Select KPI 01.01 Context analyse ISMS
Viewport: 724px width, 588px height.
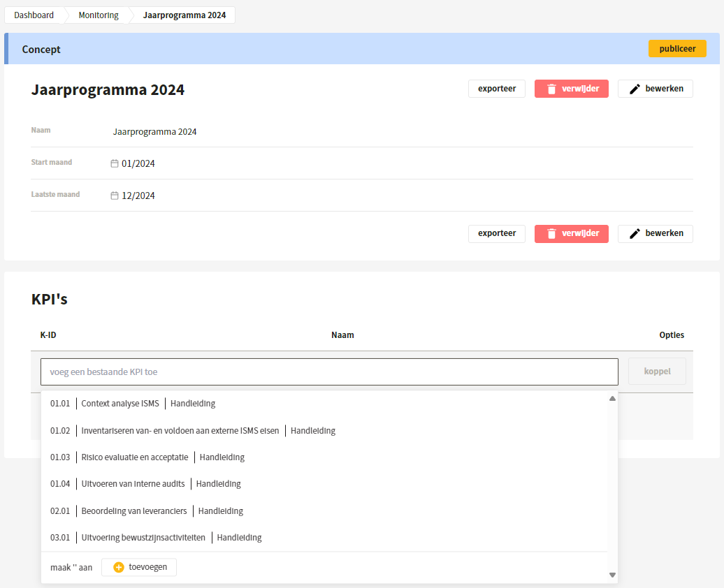(x=324, y=404)
